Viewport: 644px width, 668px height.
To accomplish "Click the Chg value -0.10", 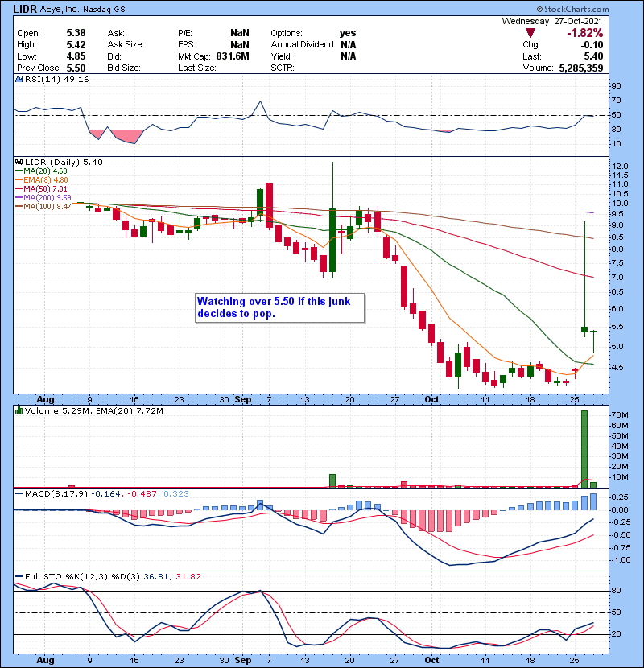I will [x=592, y=45].
